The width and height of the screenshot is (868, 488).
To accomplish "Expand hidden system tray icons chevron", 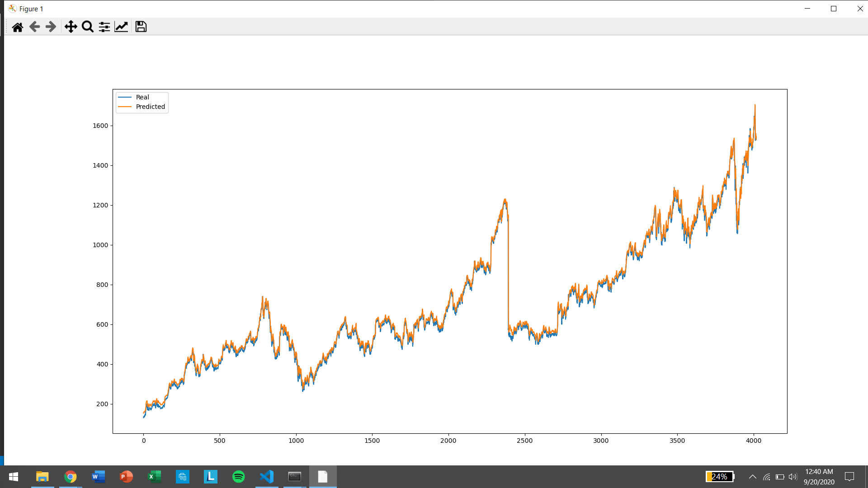I will pyautogui.click(x=753, y=477).
